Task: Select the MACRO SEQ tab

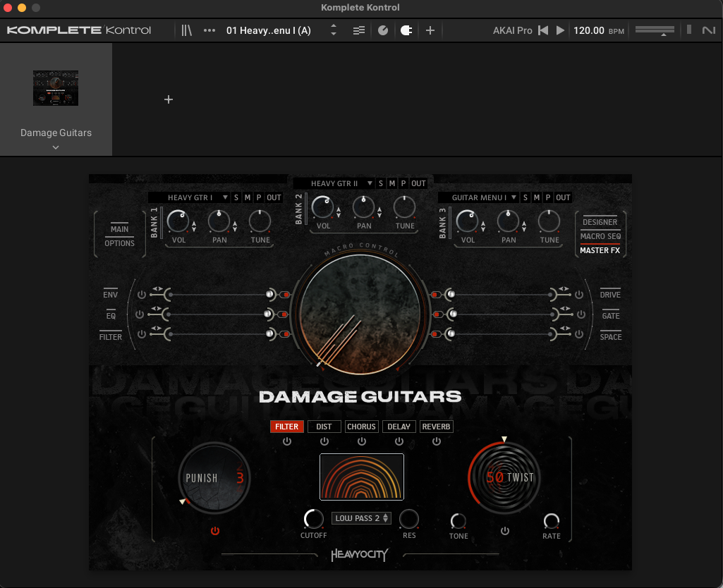Action: coord(600,236)
